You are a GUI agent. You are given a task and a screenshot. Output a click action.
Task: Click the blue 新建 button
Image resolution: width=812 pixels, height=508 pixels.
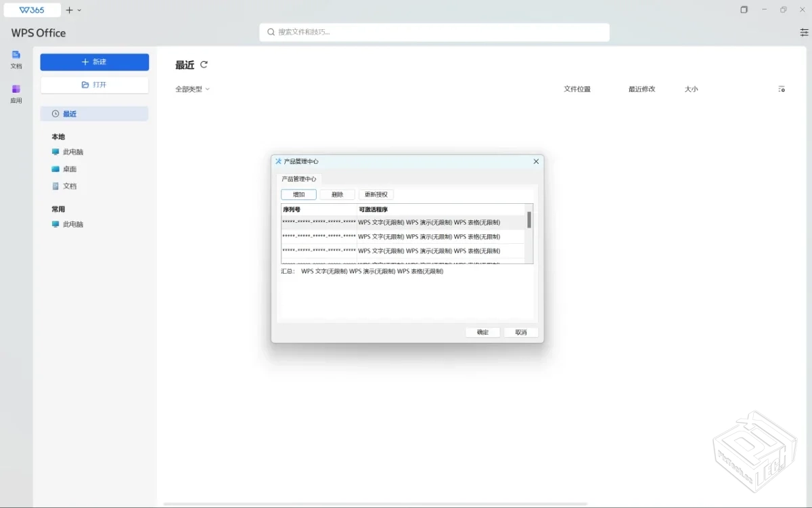point(94,62)
